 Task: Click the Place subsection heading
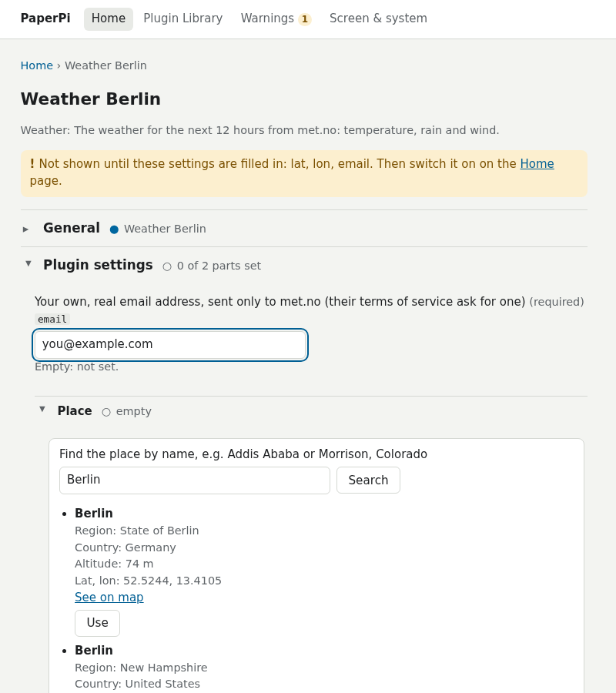pyautogui.click(x=75, y=411)
